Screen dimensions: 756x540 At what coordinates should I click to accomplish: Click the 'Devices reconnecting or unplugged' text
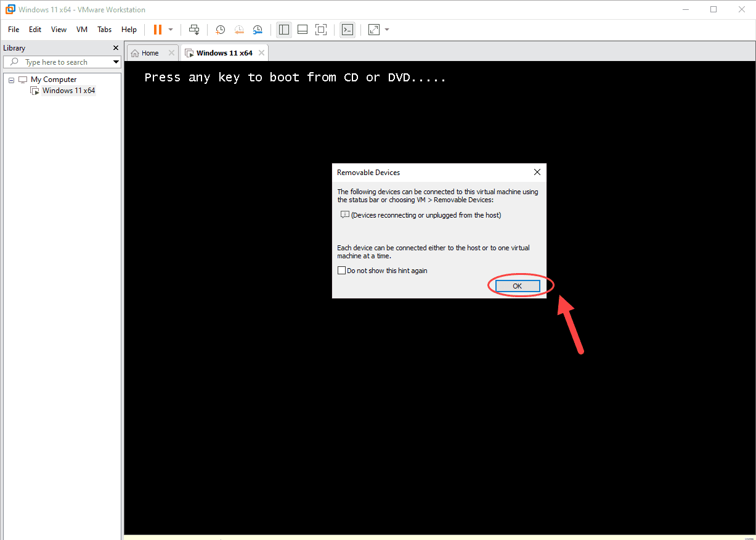point(426,215)
